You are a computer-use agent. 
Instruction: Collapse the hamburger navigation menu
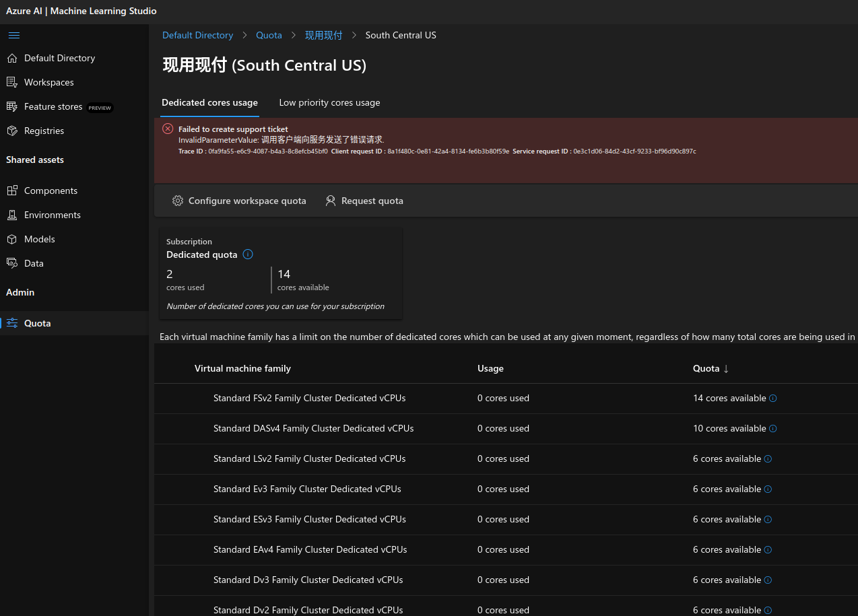pyautogui.click(x=13, y=35)
